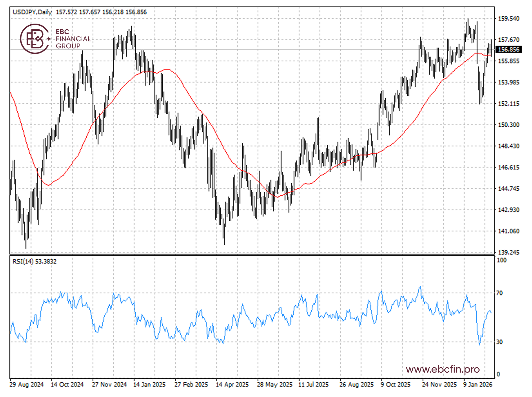
Task: Click the RSI 100 scale label
Action: tap(501, 260)
